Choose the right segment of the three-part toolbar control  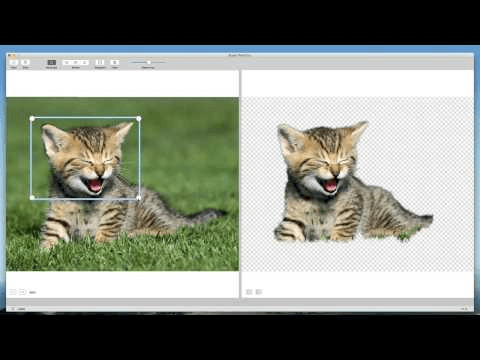coord(84,62)
